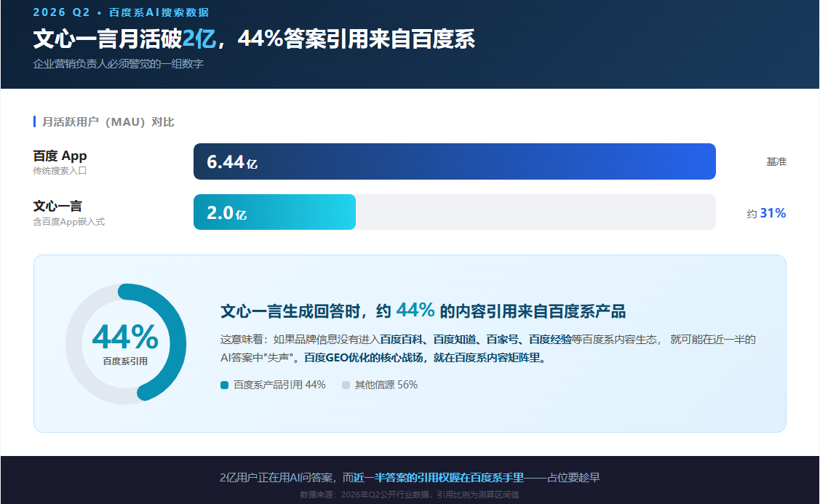820x504 pixels.
Task: Click the header tag '2026 Q2 · 百度系AI搜索数据'
Action: [x=121, y=12]
